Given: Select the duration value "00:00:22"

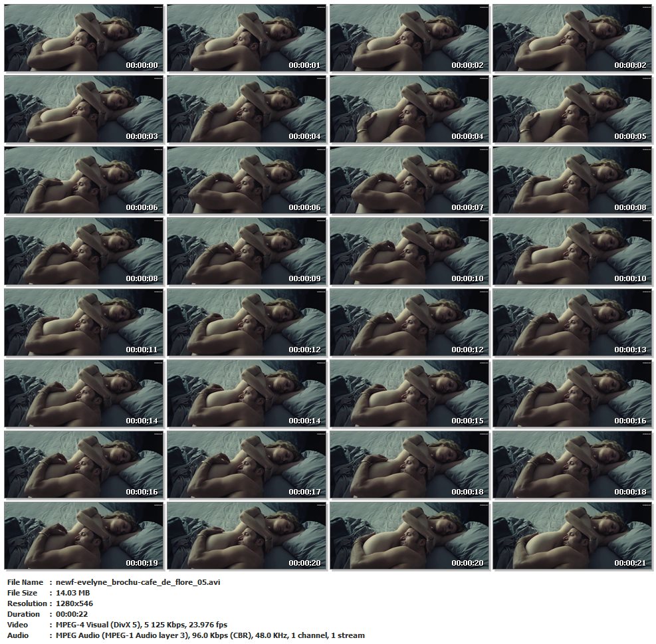Looking at the screenshot, I should point(72,614).
